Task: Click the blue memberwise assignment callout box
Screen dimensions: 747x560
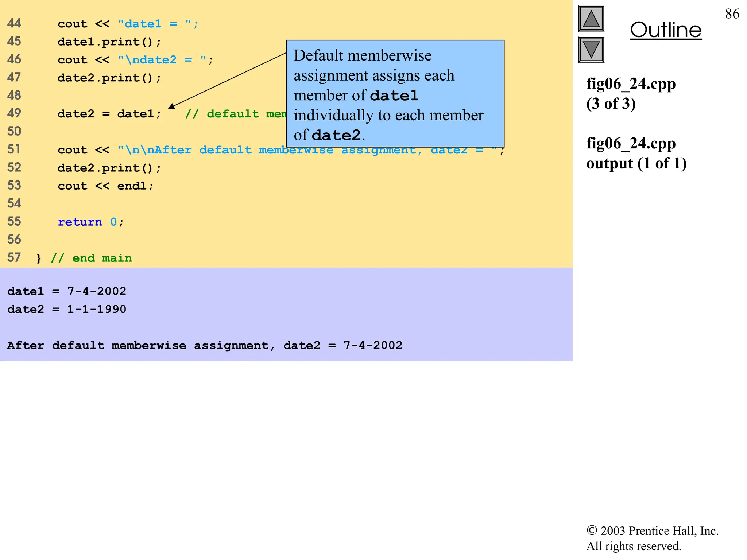Action: click(x=395, y=94)
